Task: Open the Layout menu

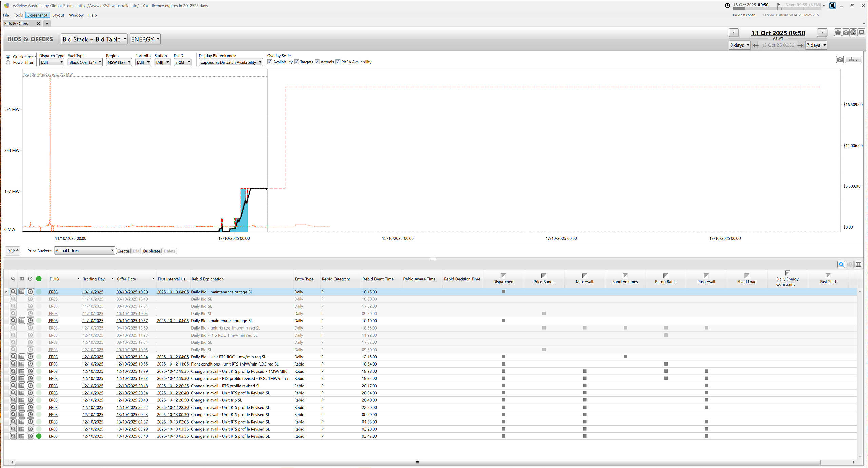Action: click(58, 15)
